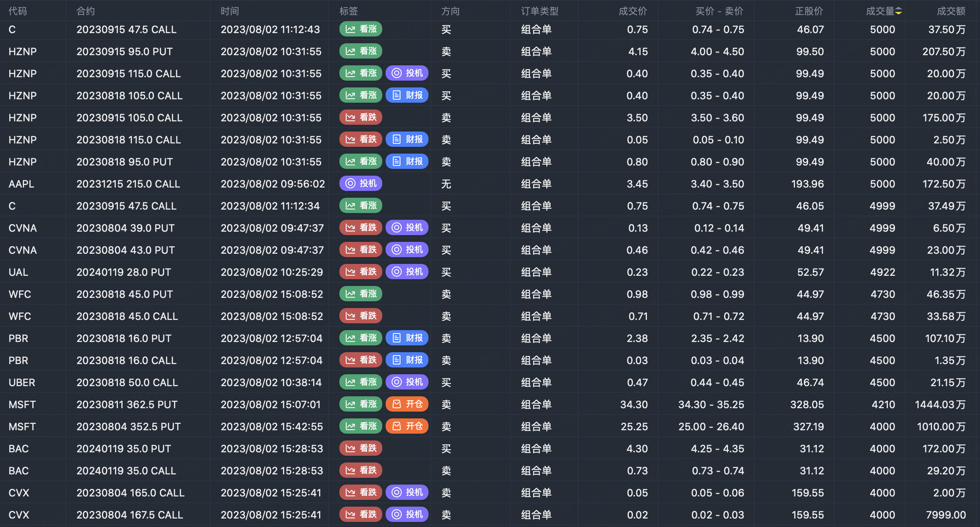Click timestamp 2023/08/02 10:25:29
This screenshot has height=527, width=980.
[x=272, y=272]
